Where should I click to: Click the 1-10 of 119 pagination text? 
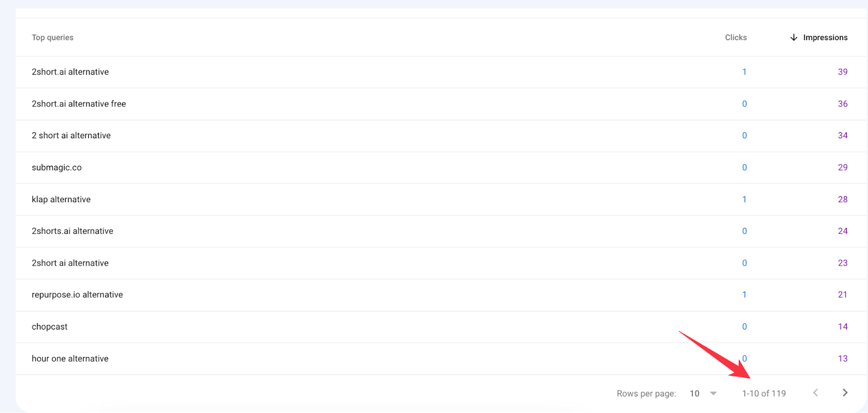click(764, 393)
